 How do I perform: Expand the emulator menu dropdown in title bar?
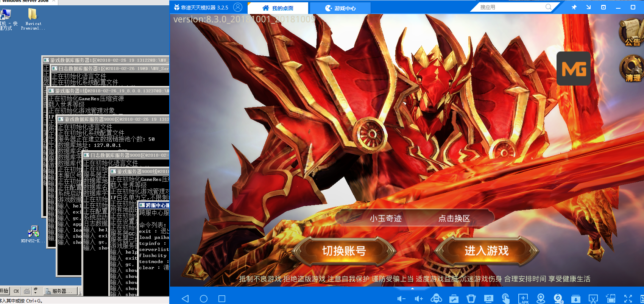tap(603, 7)
